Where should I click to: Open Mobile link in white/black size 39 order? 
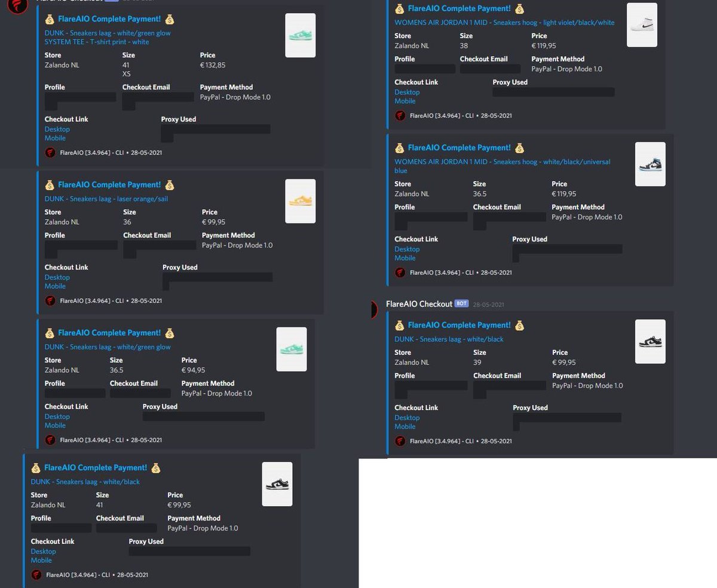(x=405, y=427)
